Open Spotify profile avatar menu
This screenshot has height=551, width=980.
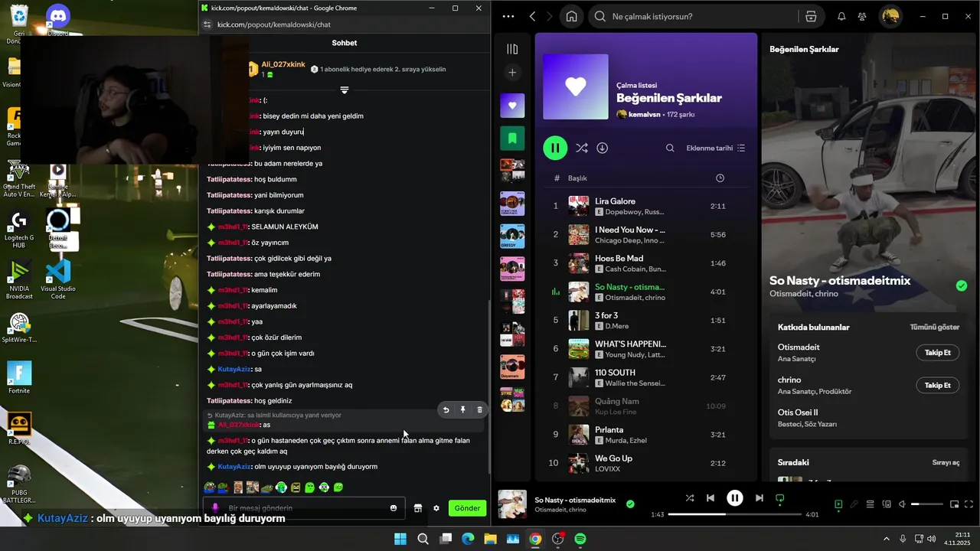[890, 17]
